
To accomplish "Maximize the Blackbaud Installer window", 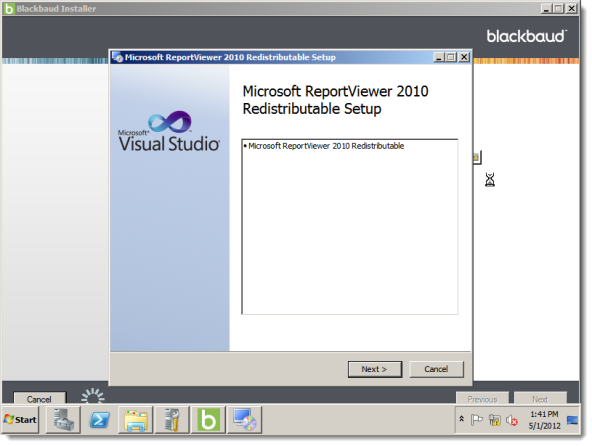I will click(558, 8).
